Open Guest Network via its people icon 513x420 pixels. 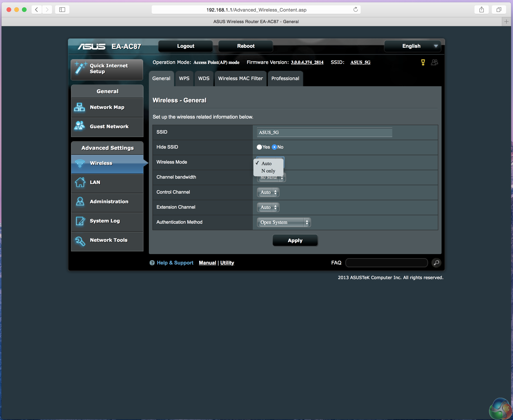click(x=79, y=126)
